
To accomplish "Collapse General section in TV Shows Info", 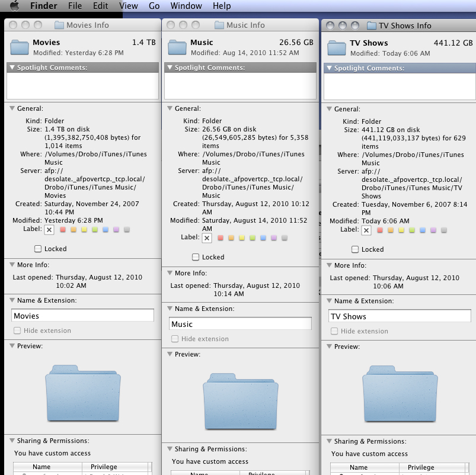I will pyautogui.click(x=329, y=109).
